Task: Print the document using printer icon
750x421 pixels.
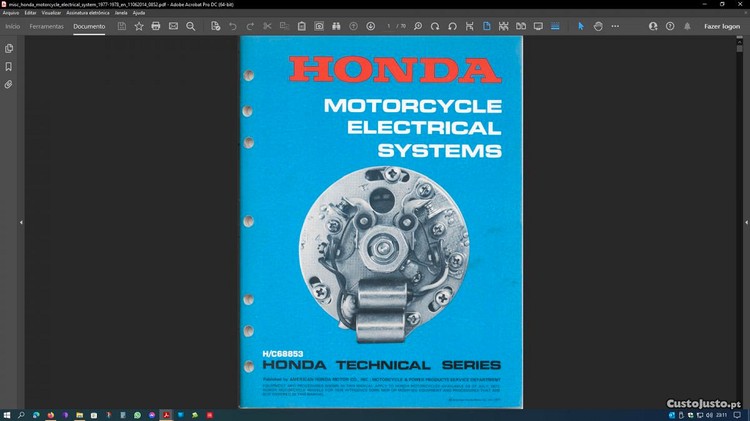Action: click(156, 26)
